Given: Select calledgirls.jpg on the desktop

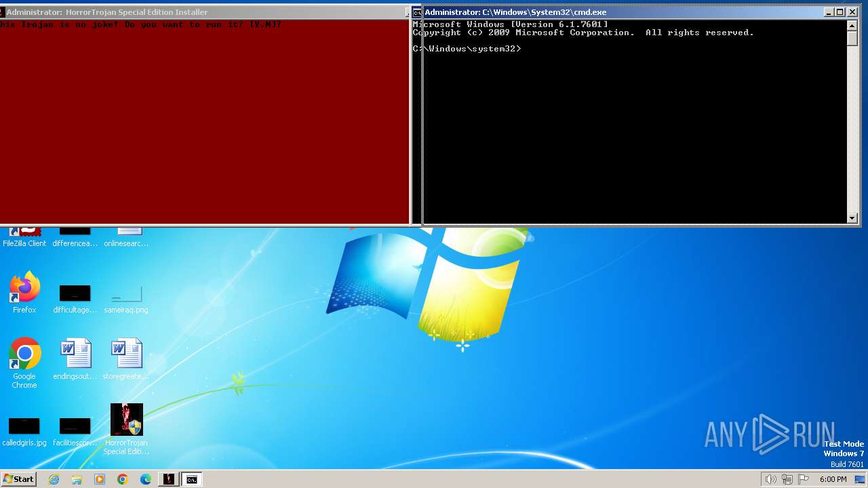Looking at the screenshot, I should click(x=24, y=432).
